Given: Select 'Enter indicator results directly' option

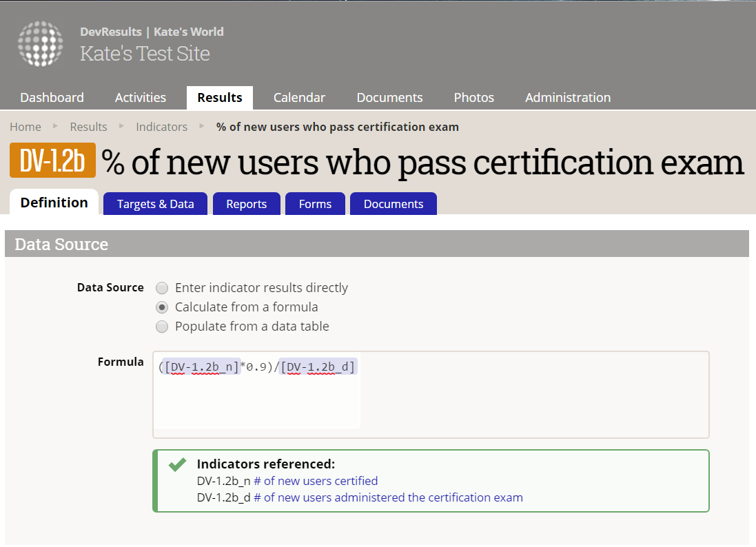Looking at the screenshot, I should pyautogui.click(x=162, y=288).
